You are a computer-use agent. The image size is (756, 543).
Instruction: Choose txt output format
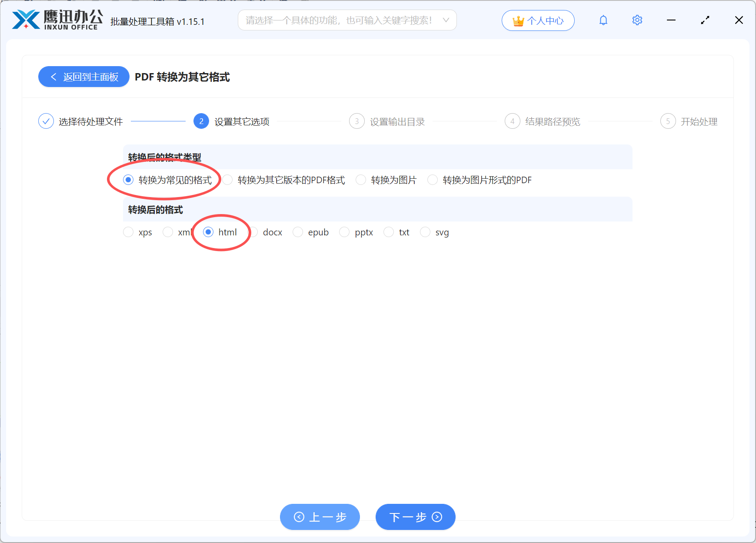(397, 232)
